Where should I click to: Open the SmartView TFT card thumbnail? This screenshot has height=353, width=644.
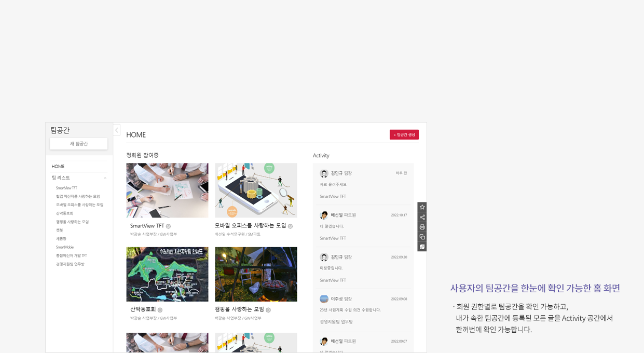tap(167, 191)
